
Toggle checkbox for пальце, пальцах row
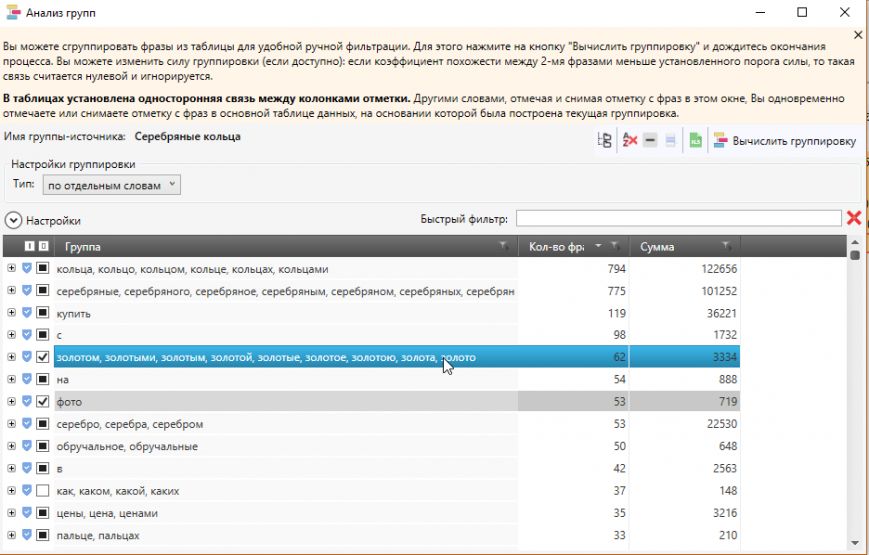(x=43, y=535)
